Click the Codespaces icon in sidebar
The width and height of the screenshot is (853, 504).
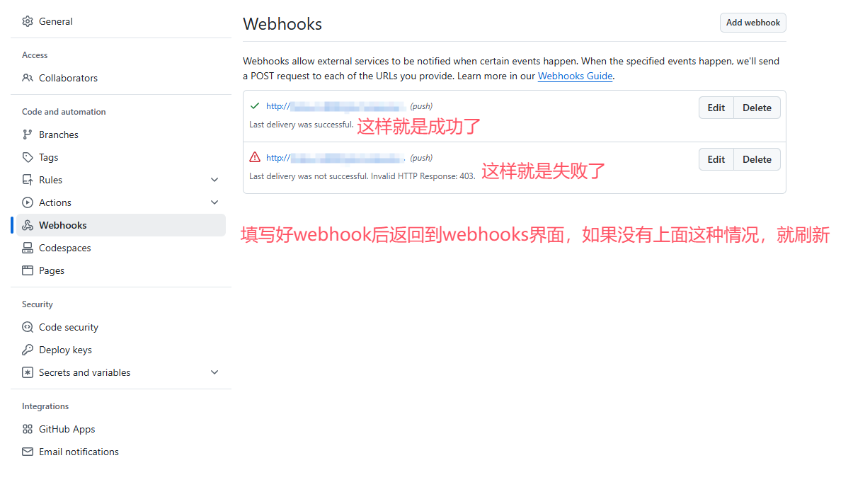tap(28, 248)
